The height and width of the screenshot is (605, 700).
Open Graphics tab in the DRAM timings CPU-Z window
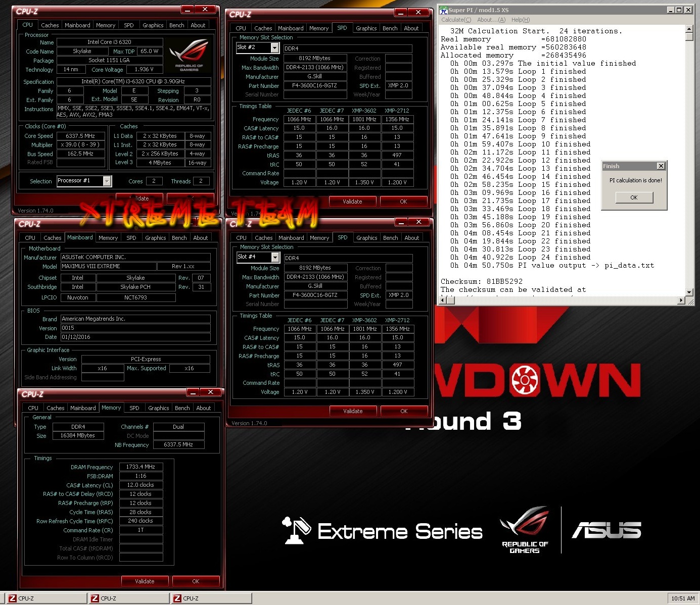click(x=158, y=408)
